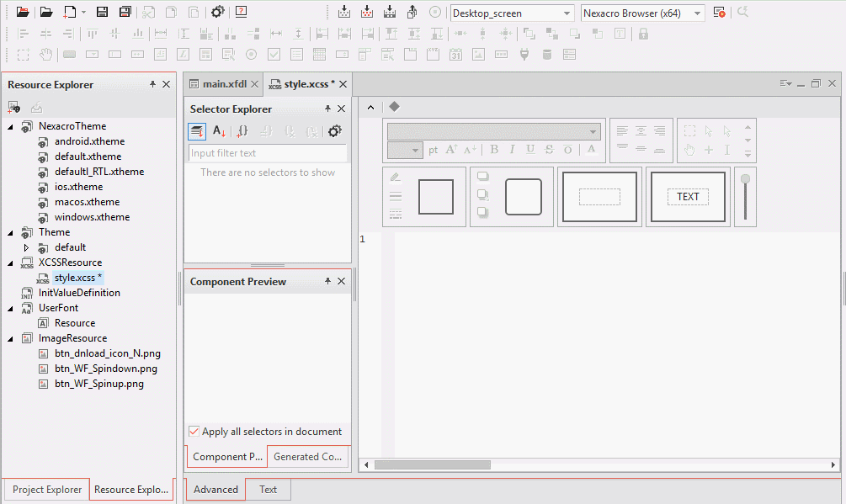This screenshot has height=504, width=846.
Task: Click the opacity slider handle
Action: (x=745, y=179)
